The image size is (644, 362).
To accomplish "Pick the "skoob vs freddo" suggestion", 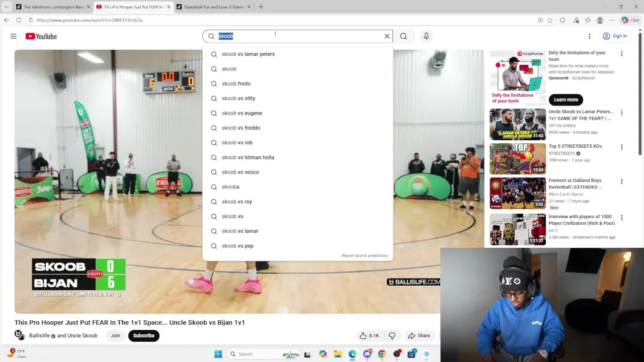I will (298, 128).
